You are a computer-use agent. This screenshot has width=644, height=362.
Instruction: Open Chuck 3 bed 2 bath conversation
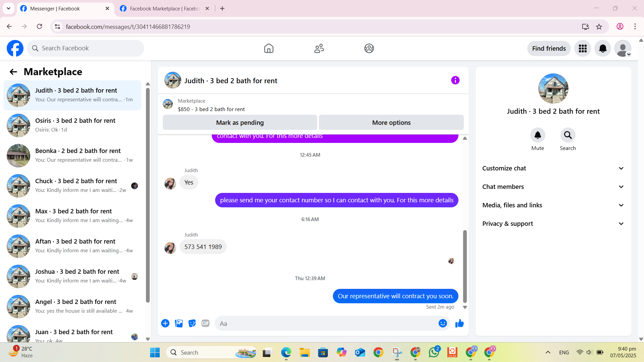click(x=72, y=186)
